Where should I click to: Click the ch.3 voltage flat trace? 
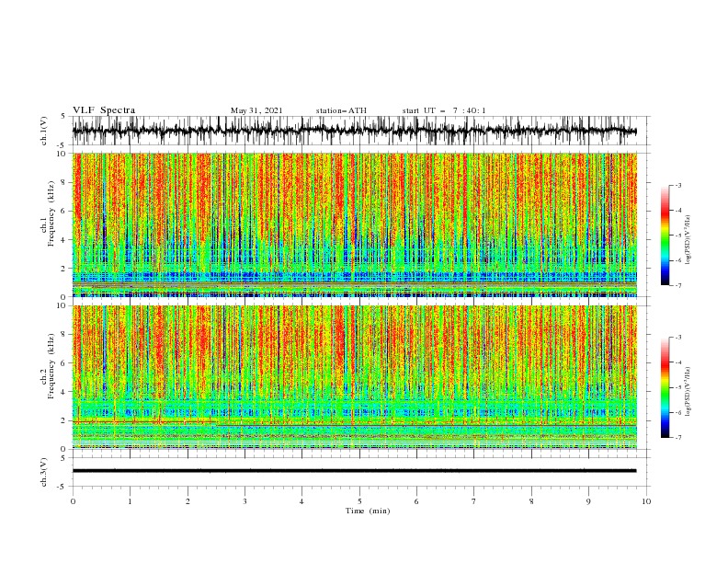[x=354, y=471]
